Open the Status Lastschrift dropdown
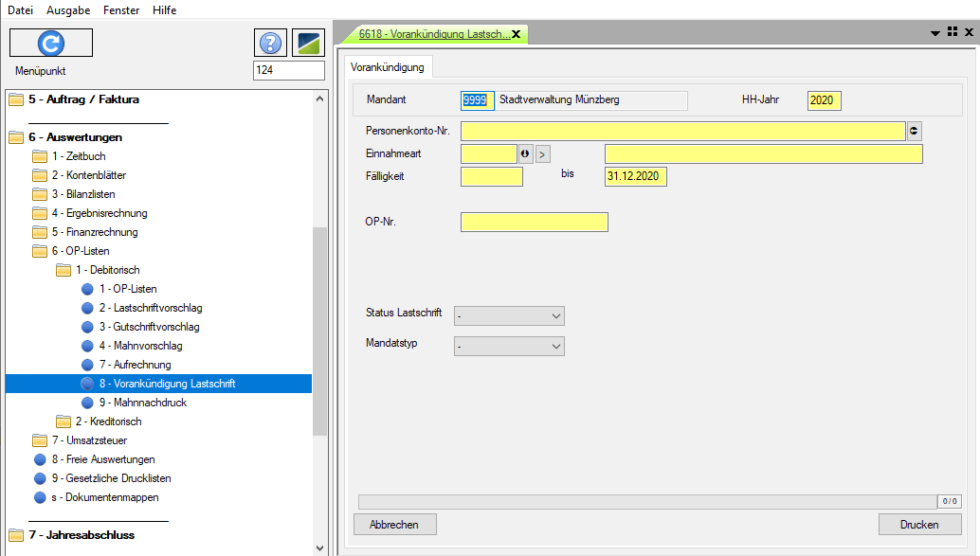The height and width of the screenshot is (556, 980). (509, 315)
